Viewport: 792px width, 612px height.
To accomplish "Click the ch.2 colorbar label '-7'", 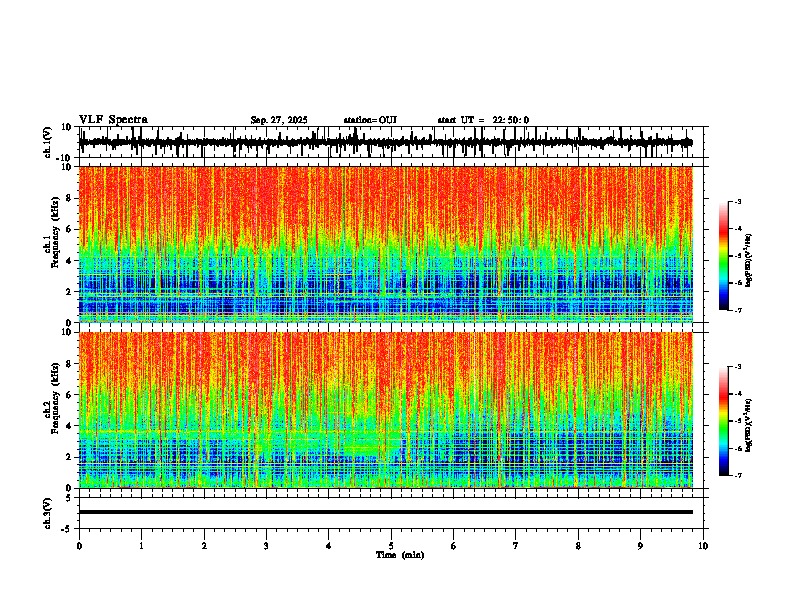I will pos(738,475).
